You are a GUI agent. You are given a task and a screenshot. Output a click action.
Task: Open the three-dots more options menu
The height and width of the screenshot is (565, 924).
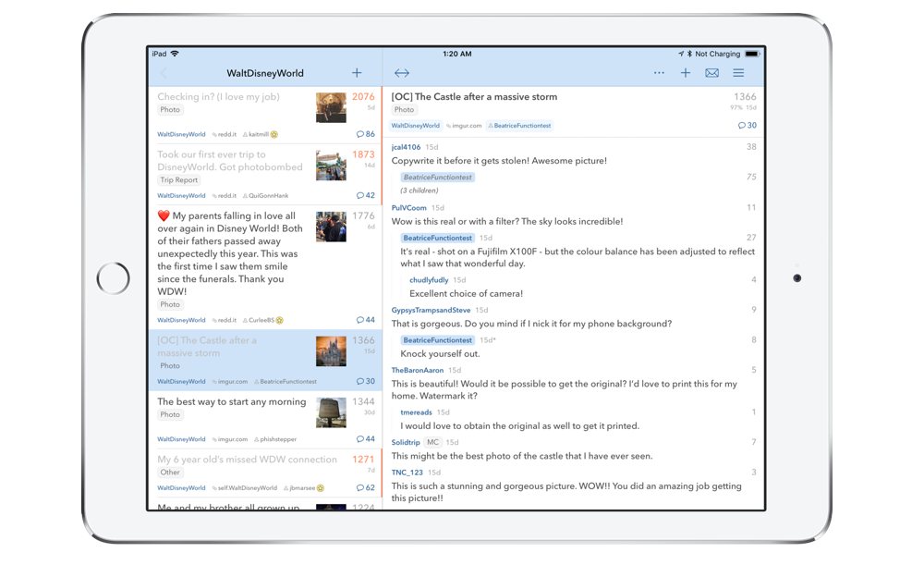pos(659,73)
